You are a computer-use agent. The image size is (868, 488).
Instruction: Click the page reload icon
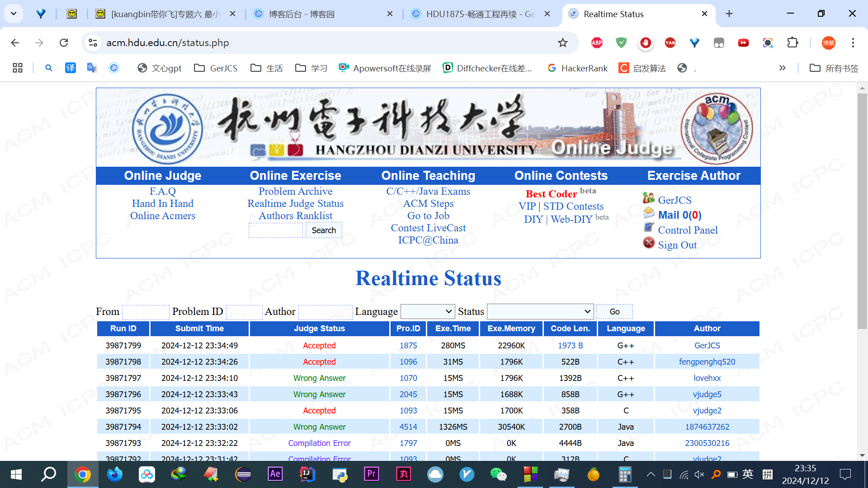tap(64, 42)
